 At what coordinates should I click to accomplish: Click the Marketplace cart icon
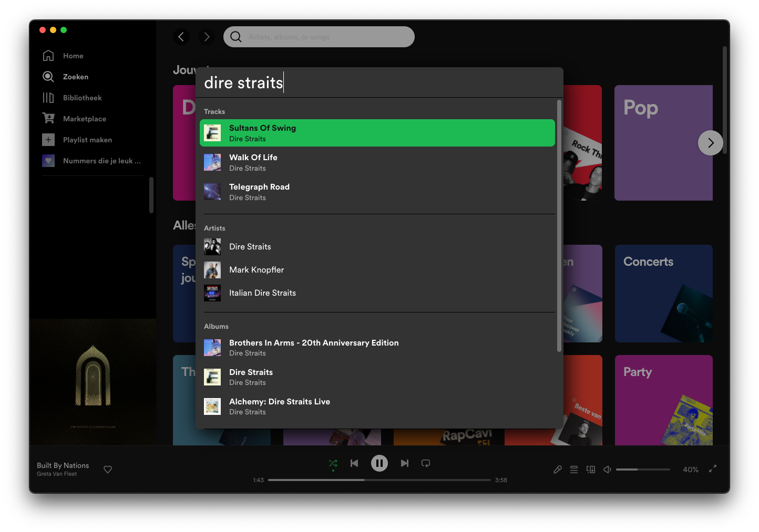point(48,119)
